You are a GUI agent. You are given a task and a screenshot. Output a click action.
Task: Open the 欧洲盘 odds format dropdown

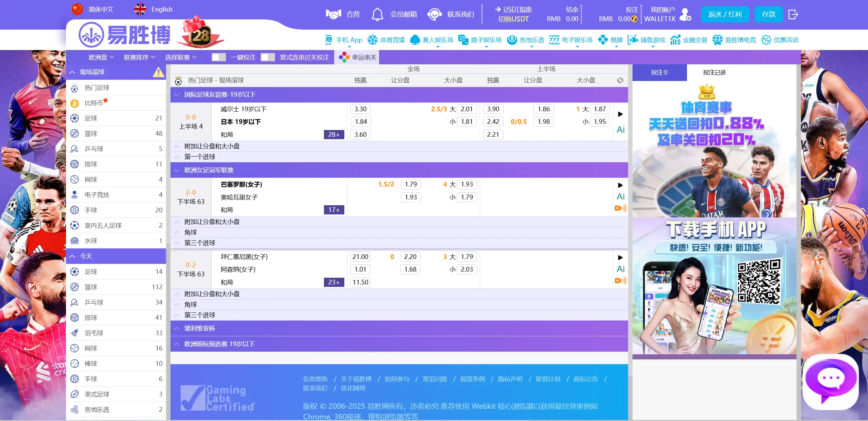[101, 57]
